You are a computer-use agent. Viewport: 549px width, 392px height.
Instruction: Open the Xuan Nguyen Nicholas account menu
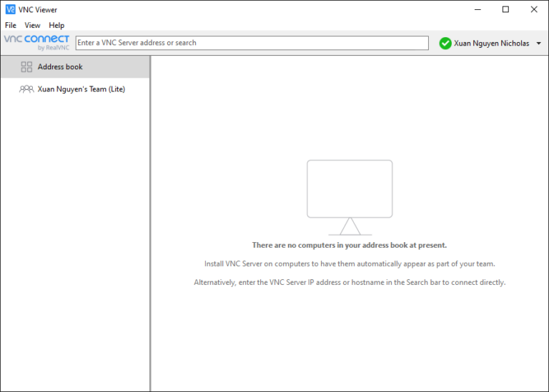(491, 44)
